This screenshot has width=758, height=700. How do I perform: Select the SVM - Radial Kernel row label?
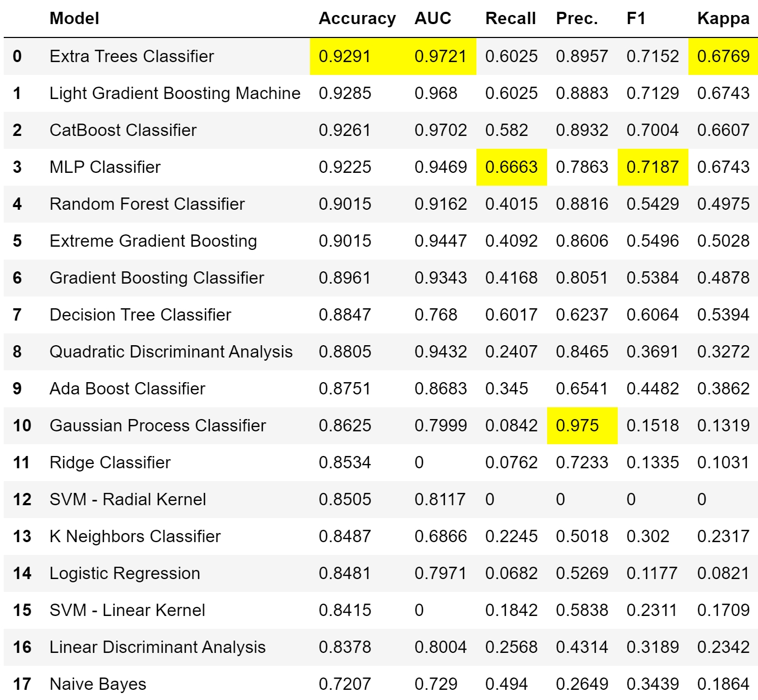tap(128, 499)
